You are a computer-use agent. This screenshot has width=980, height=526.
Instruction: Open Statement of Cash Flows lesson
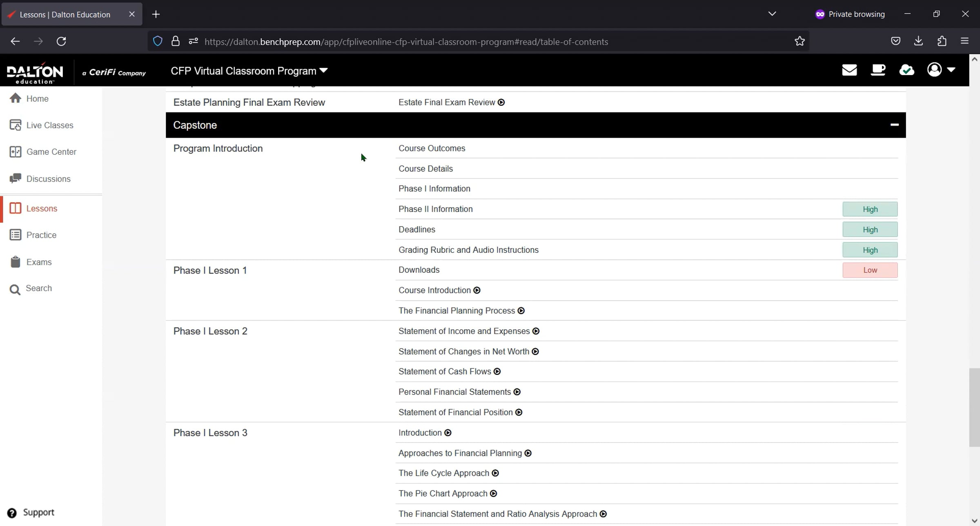tap(445, 372)
